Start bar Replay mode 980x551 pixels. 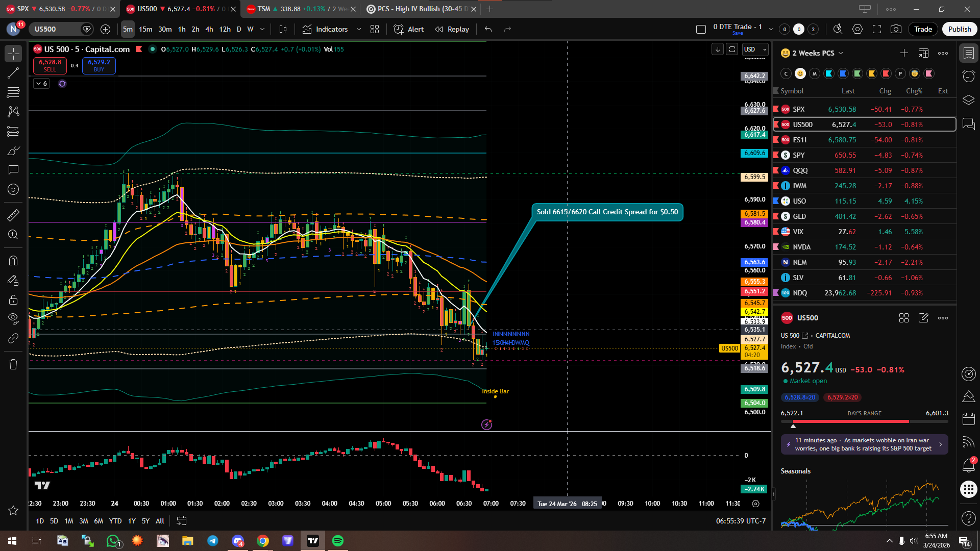pos(452,29)
